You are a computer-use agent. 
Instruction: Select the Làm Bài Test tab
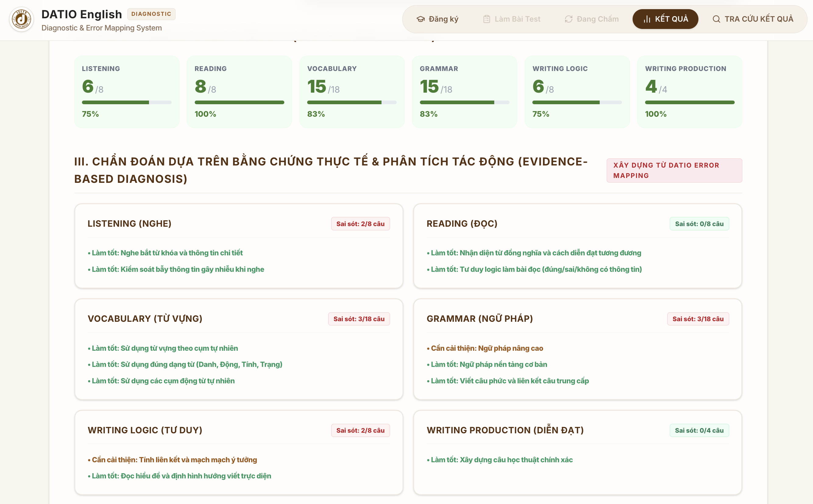click(x=512, y=19)
